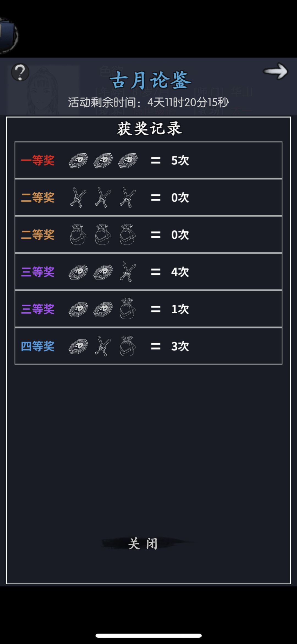This screenshot has width=297, height=644.
Task: Tap the third pouch icon in pouch-only row
Action: pyautogui.click(x=128, y=235)
